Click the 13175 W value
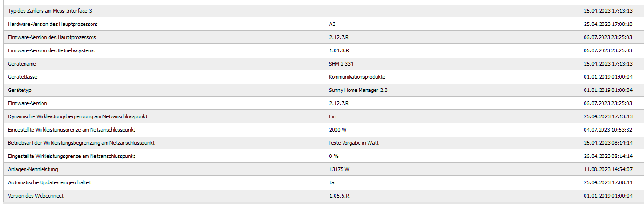The image size is (644, 207). (x=339, y=169)
